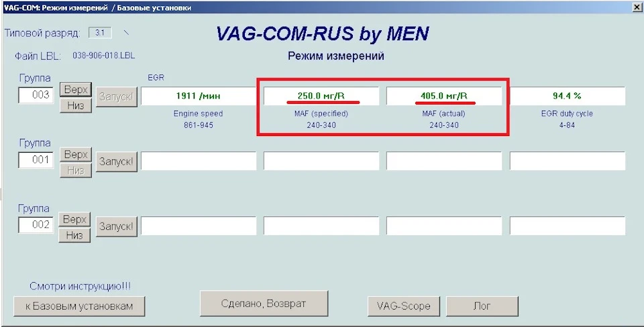This screenshot has width=644, height=327.
Task: Click the first empty field in group 002
Action: pos(199,226)
